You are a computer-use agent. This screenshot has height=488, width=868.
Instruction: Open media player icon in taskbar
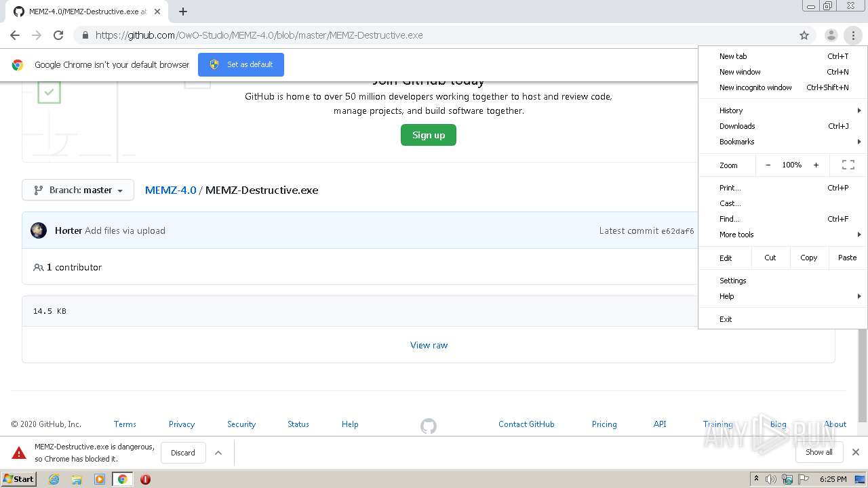[99, 479]
